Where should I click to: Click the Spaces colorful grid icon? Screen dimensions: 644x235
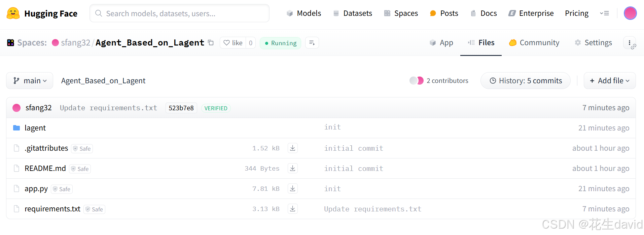click(10, 43)
